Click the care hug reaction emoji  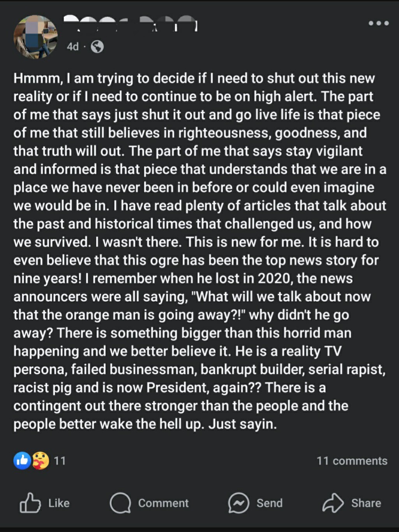point(41,461)
